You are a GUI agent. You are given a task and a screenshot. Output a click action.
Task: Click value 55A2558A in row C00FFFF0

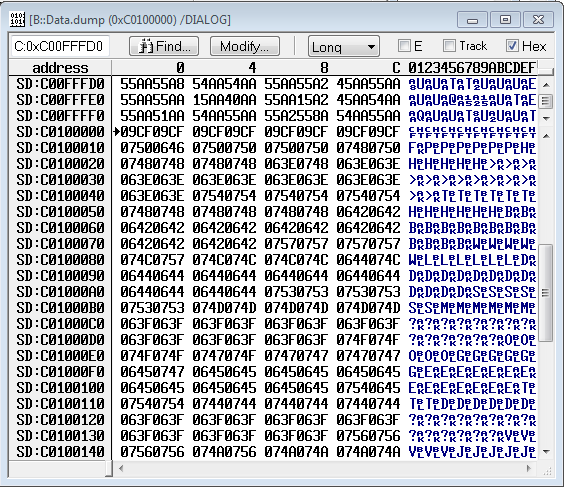point(296,116)
